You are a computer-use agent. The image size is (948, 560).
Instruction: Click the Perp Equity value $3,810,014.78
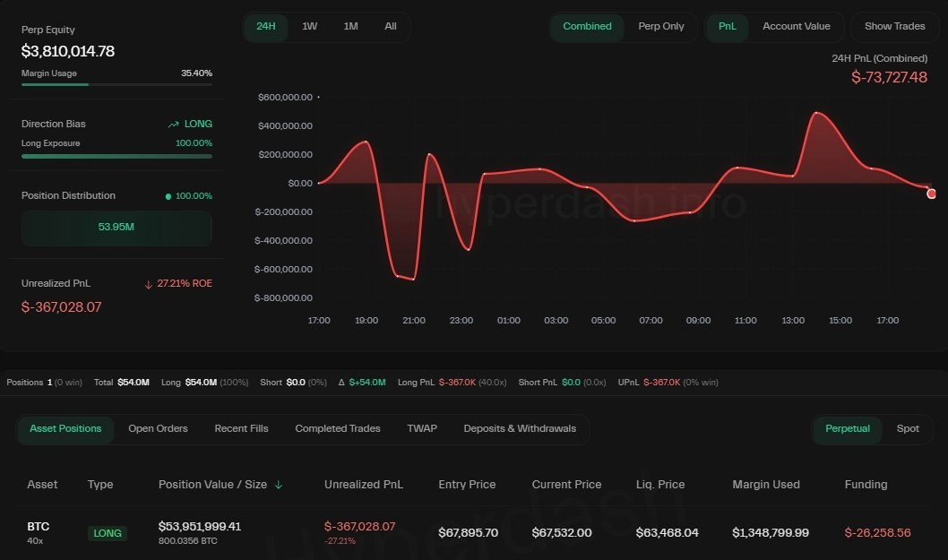click(x=68, y=51)
